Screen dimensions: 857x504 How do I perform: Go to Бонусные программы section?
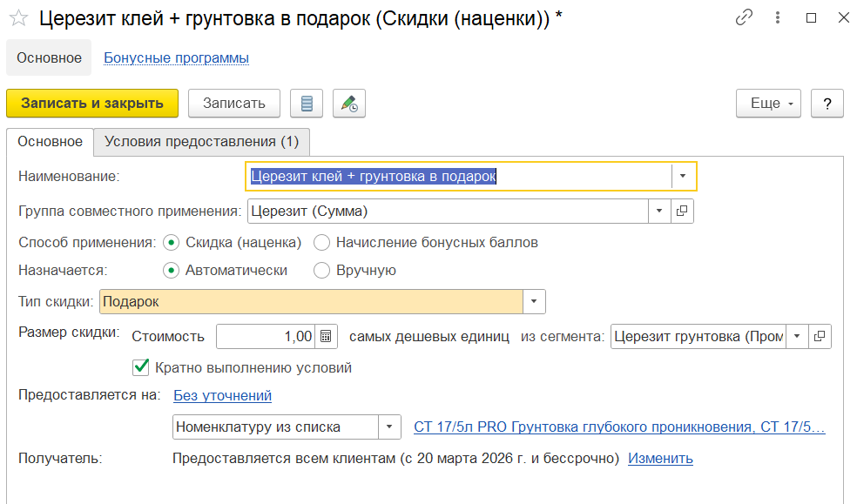click(177, 58)
